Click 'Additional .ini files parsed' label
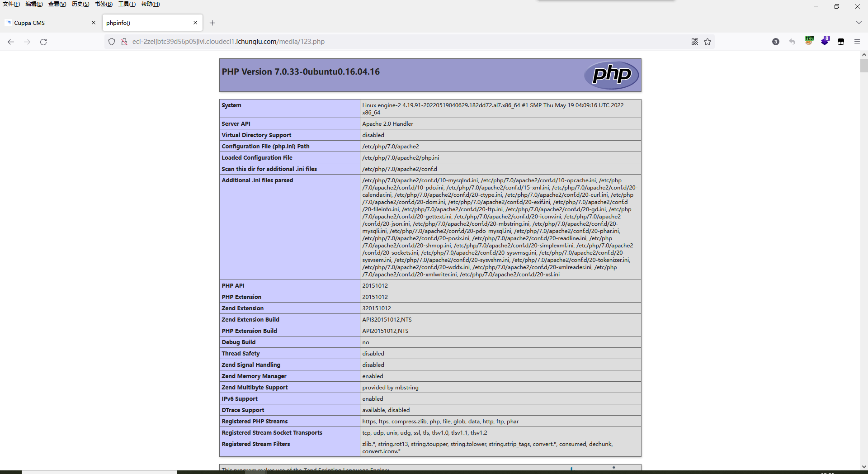This screenshot has height=474, width=868. click(x=257, y=180)
